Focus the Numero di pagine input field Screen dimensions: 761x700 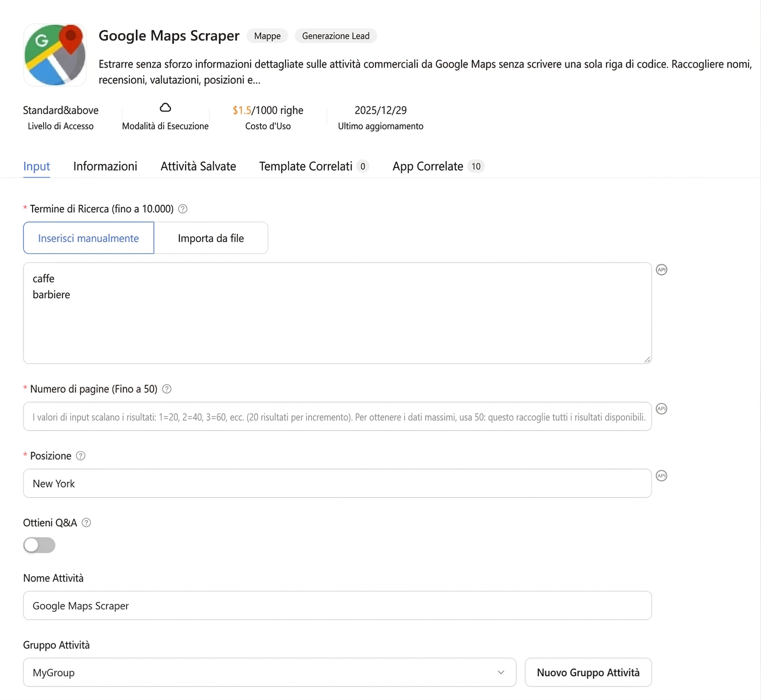pos(337,417)
